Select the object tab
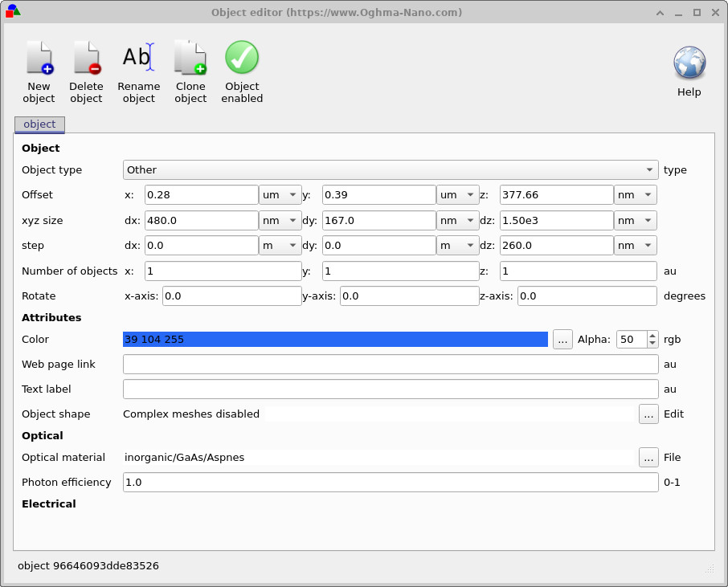Screen dimensions: 728x587 pos(39,124)
